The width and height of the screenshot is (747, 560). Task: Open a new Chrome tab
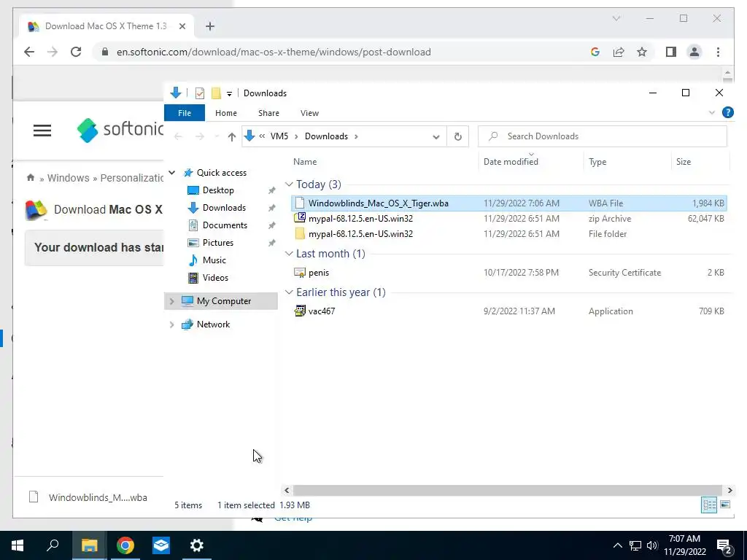(209, 26)
